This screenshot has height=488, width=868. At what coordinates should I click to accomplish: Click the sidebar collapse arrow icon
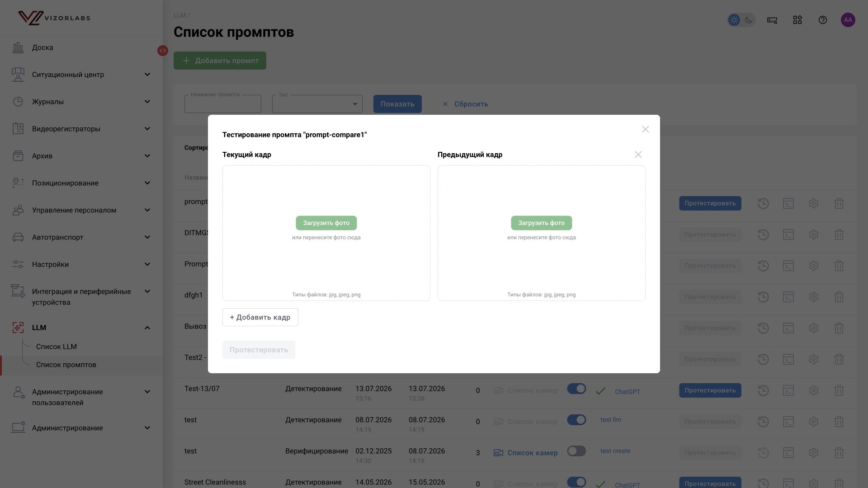[x=163, y=51]
